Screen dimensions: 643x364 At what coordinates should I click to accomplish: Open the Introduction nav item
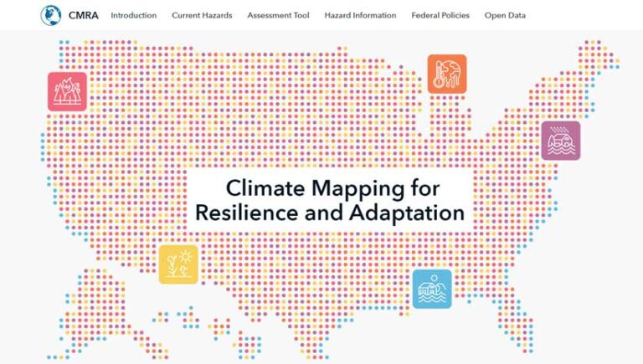pos(134,16)
